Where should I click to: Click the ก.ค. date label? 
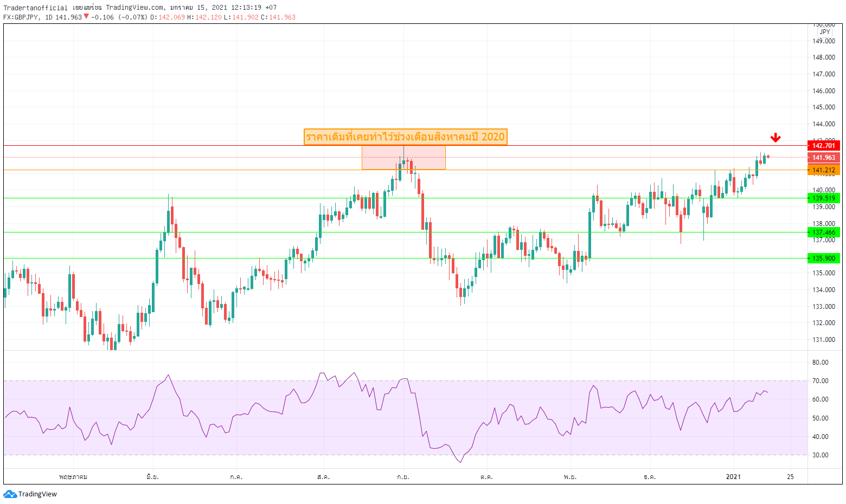click(x=236, y=477)
